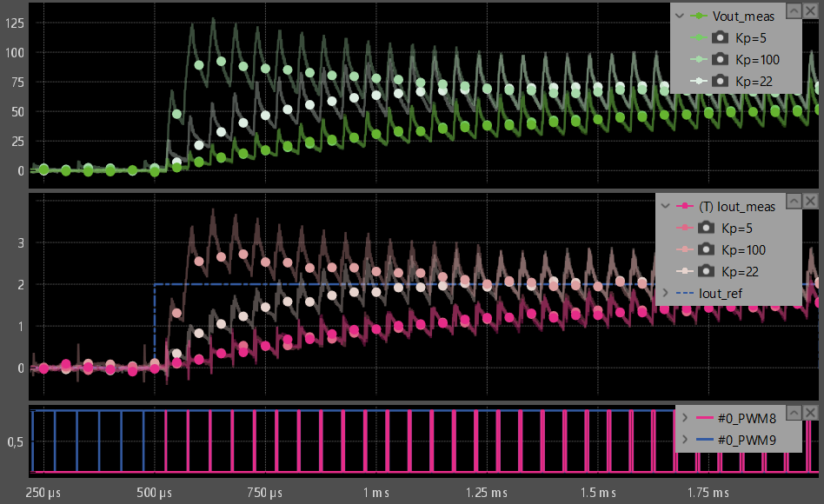Image resolution: width=824 pixels, height=504 pixels.
Task: Click the Kp=5 snapshot camera icon in Vout_meas legend
Action: [720, 38]
